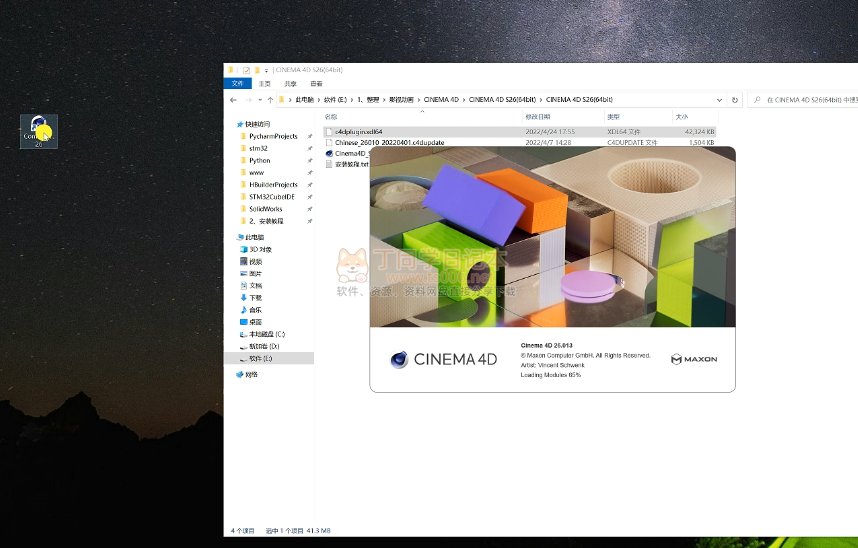Open the PycharmProjects quick access folder
The width and height of the screenshot is (858, 548).
tap(272, 136)
